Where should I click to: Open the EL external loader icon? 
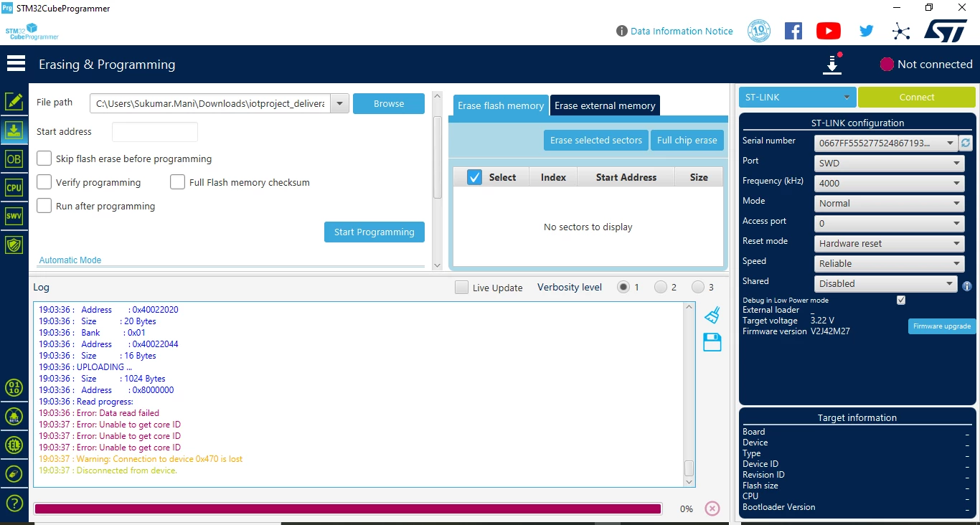(x=14, y=445)
